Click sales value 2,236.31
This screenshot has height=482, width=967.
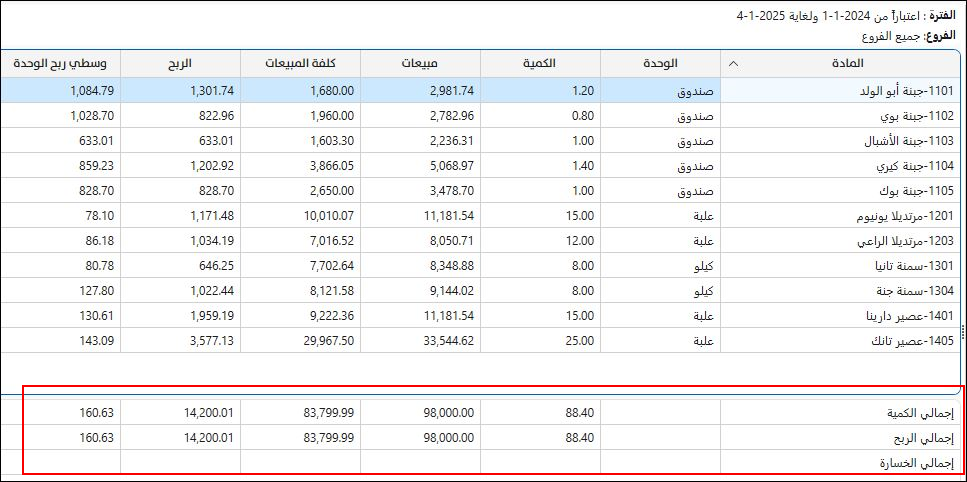(453, 141)
